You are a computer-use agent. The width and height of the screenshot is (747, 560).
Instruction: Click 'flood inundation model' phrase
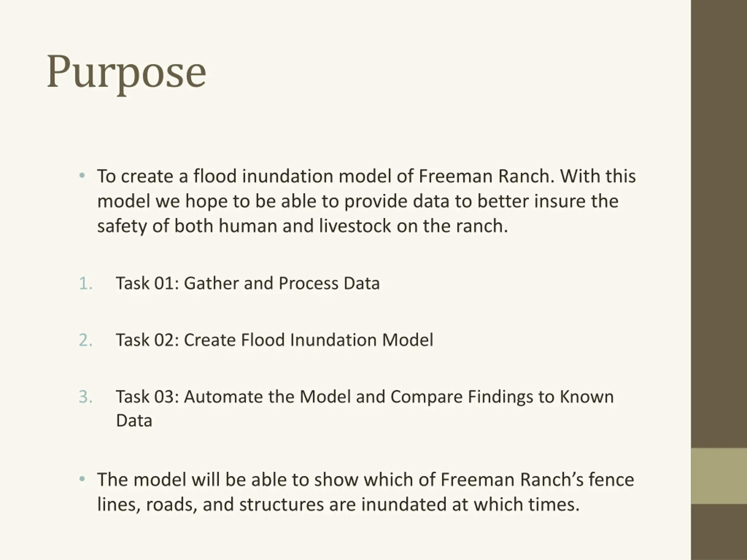pos(292,176)
